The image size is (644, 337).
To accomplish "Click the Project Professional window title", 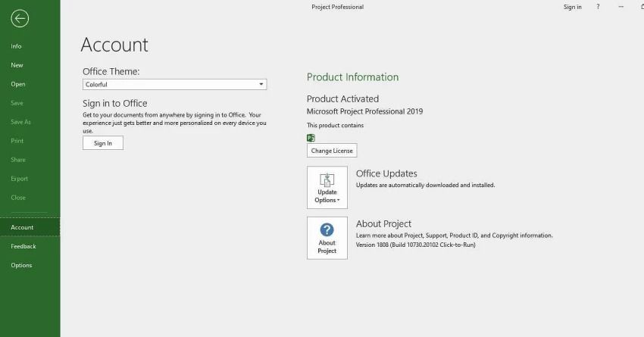I will point(338,7).
